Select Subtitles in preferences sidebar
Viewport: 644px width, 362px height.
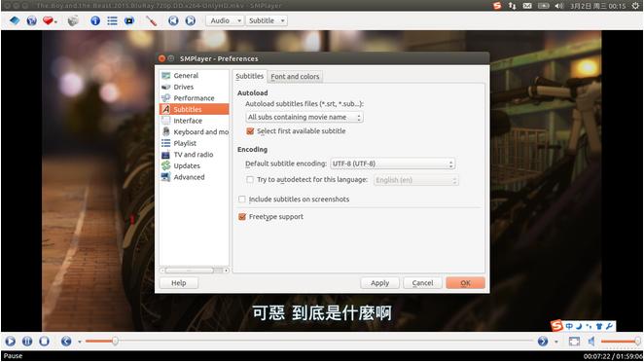point(194,109)
